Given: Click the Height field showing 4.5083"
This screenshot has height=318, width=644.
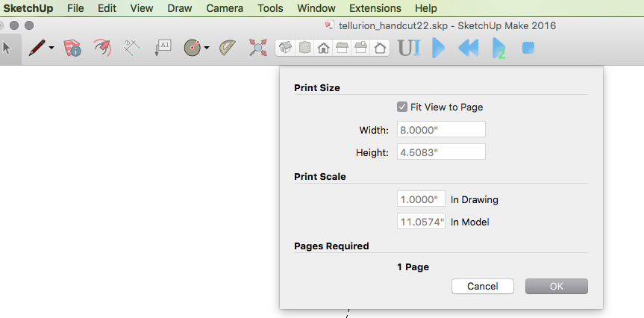Looking at the screenshot, I should click(441, 152).
